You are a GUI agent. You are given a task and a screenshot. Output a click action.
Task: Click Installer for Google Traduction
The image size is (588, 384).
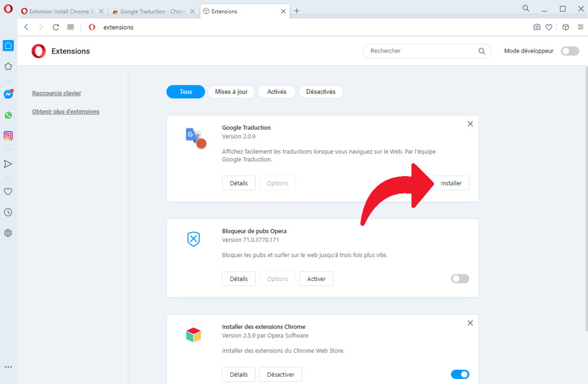pos(451,183)
